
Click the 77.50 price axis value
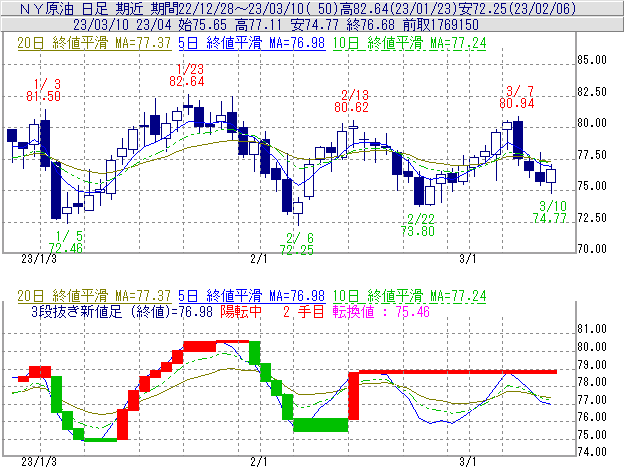coord(592,154)
